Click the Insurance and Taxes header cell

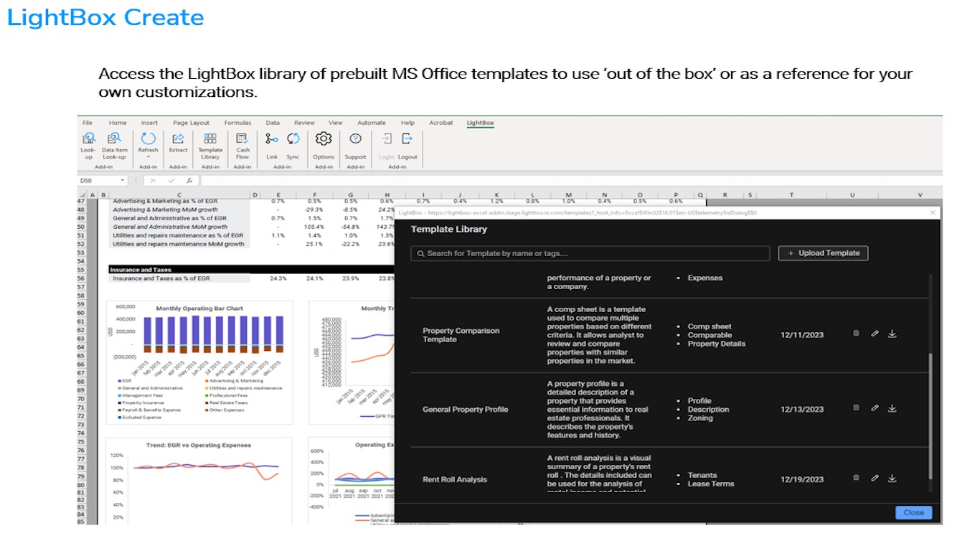tap(179, 270)
